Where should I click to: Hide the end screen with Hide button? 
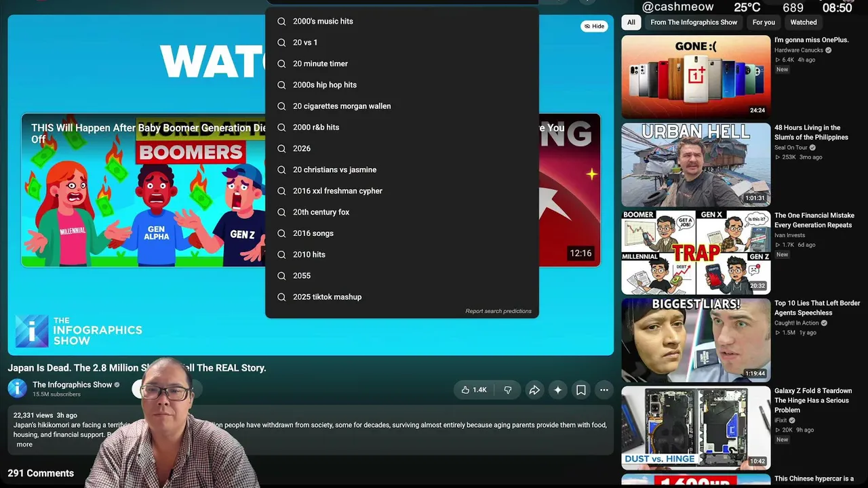(594, 26)
